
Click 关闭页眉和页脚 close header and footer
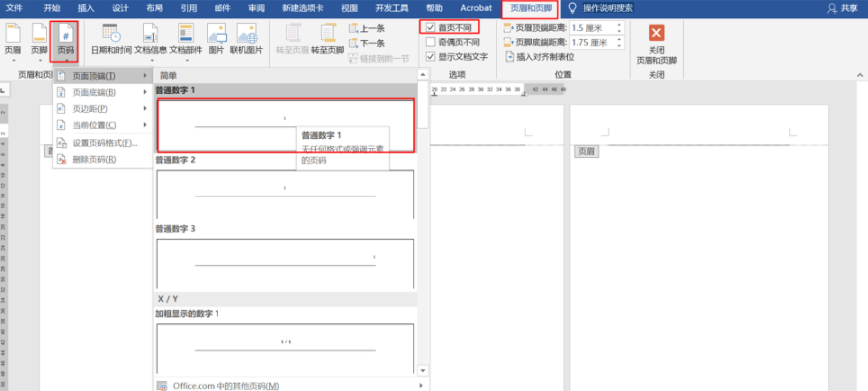point(656,44)
